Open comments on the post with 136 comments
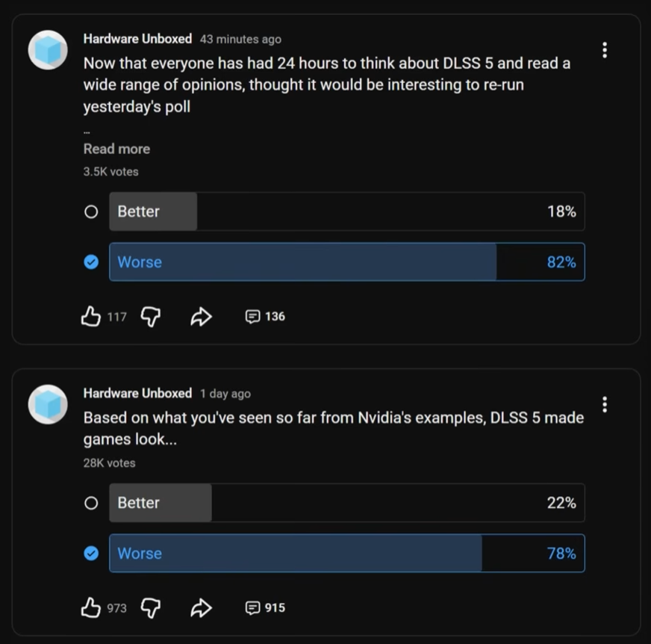 click(265, 317)
